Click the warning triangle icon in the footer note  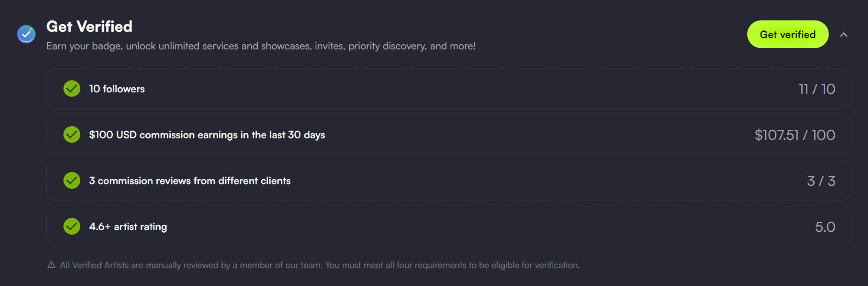pyautogui.click(x=51, y=265)
